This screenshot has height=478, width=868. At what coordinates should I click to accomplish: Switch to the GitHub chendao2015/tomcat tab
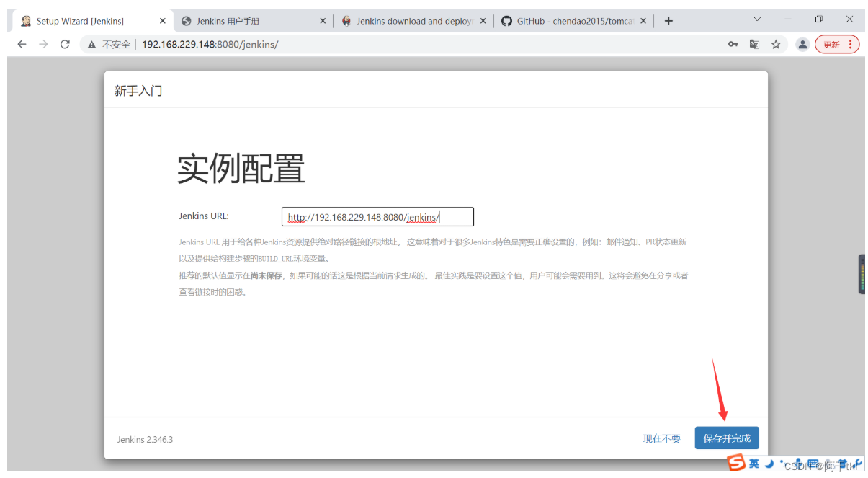[569, 20]
